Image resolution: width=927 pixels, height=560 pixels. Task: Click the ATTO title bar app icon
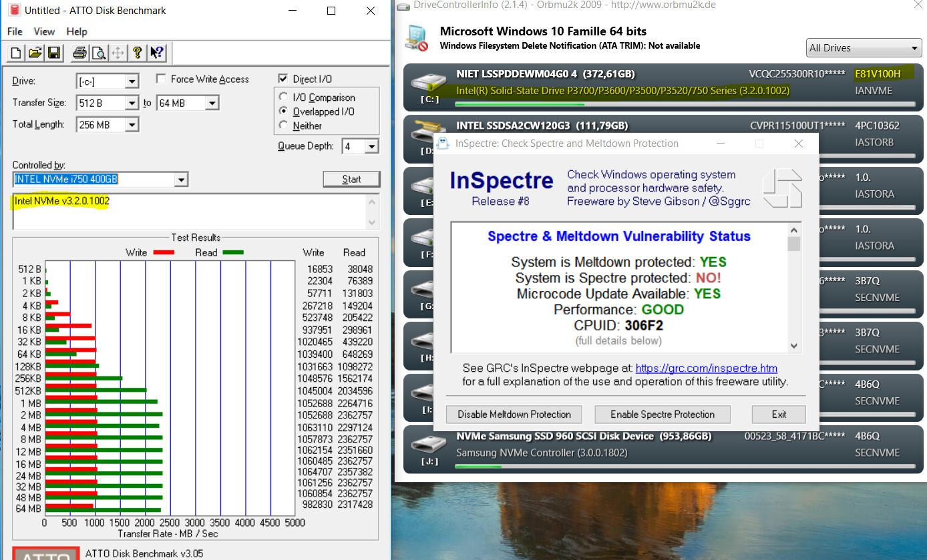coord(15,11)
